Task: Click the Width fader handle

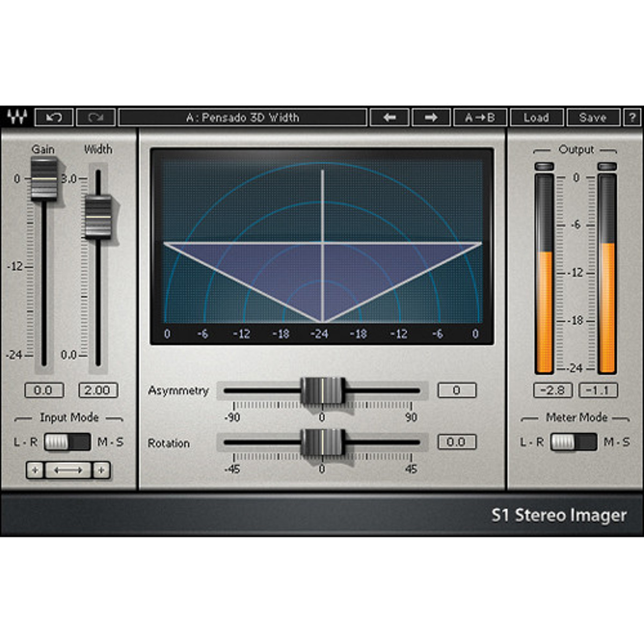Action: tap(98, 217)
